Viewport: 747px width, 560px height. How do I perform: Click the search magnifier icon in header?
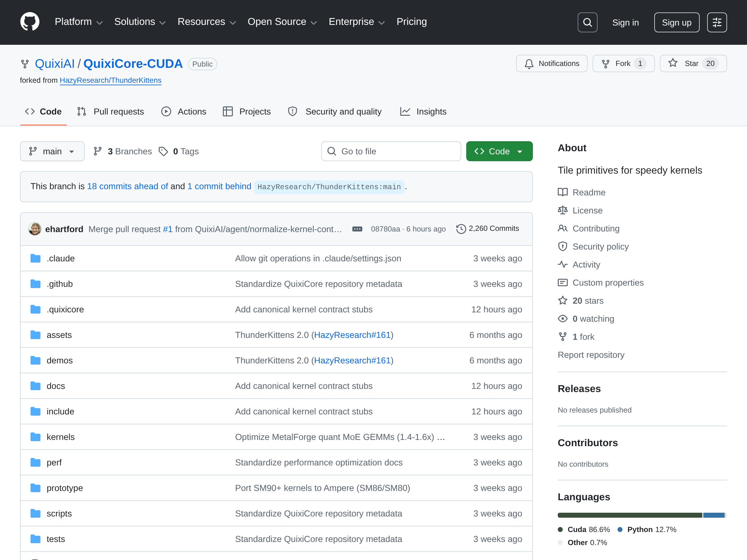(x=587, y=22)
